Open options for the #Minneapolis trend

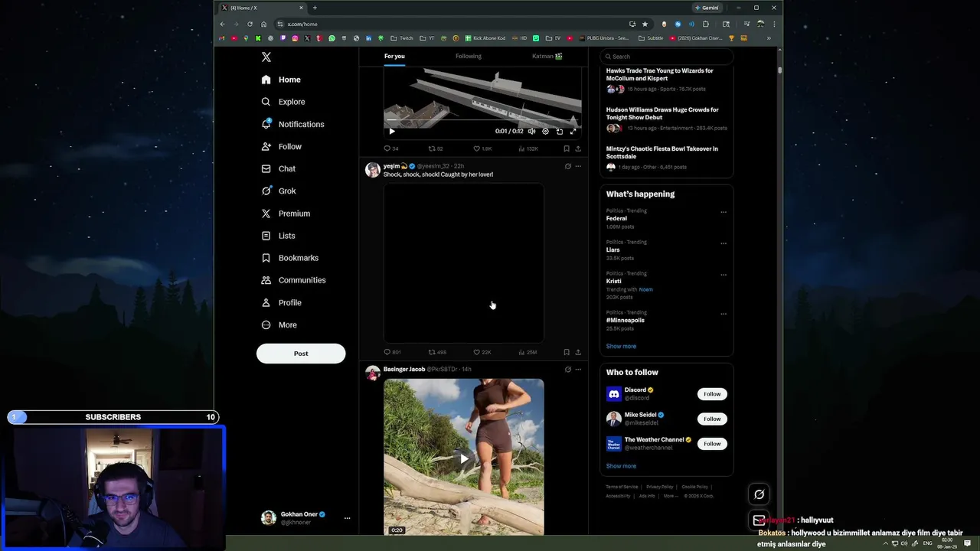point(724,314)
